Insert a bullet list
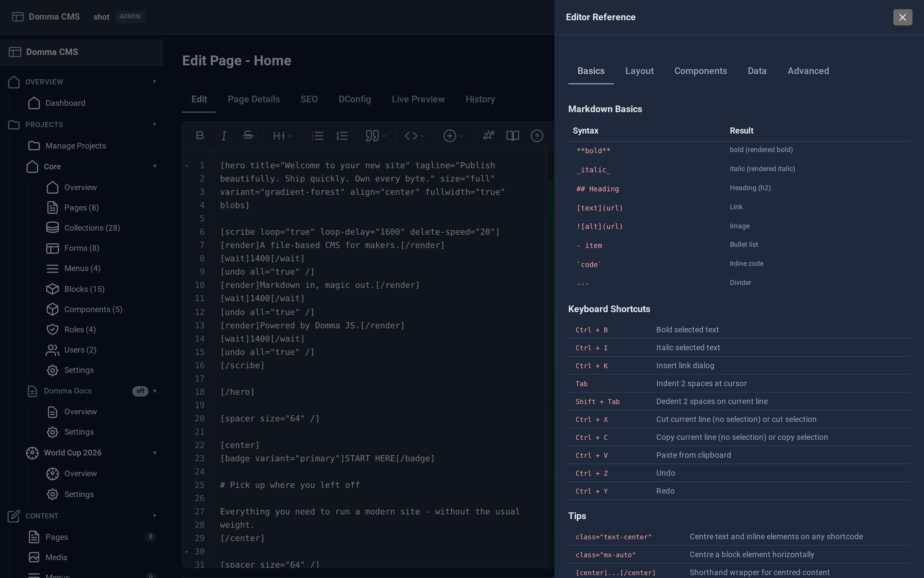 pos(317,136)
